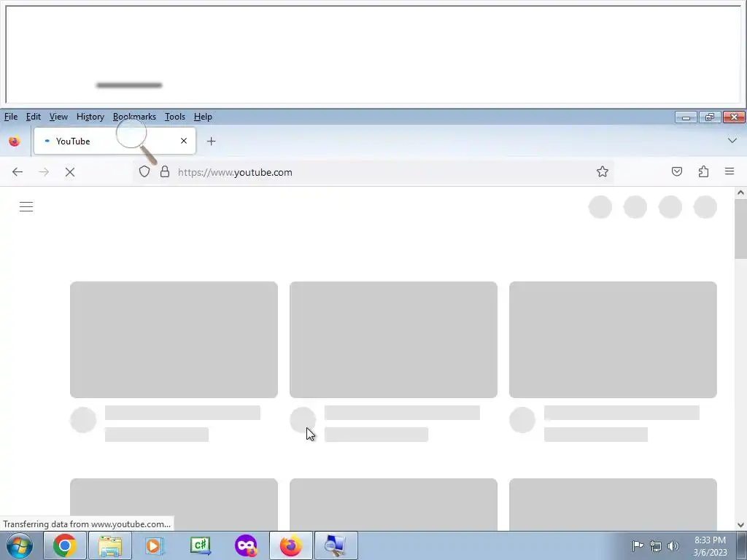Close the Firefox window
This screenshot has width=747, height=560.
pos(734,117)
